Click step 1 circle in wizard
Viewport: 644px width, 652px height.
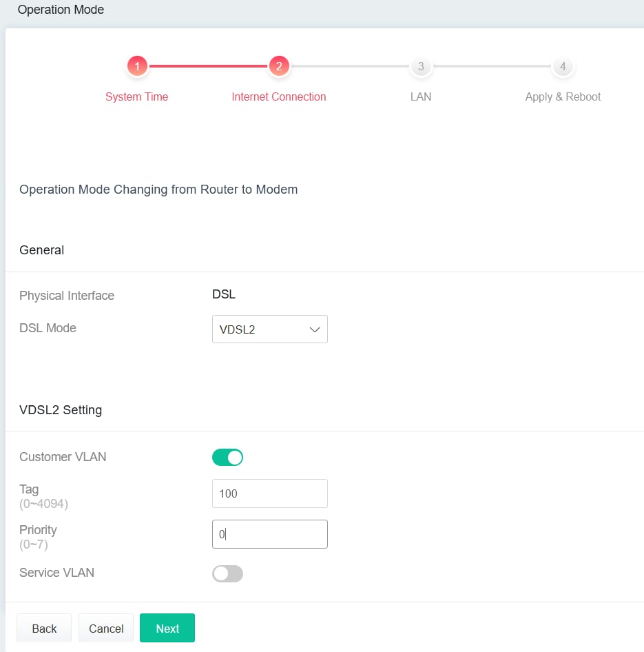(x=137, y=66)
